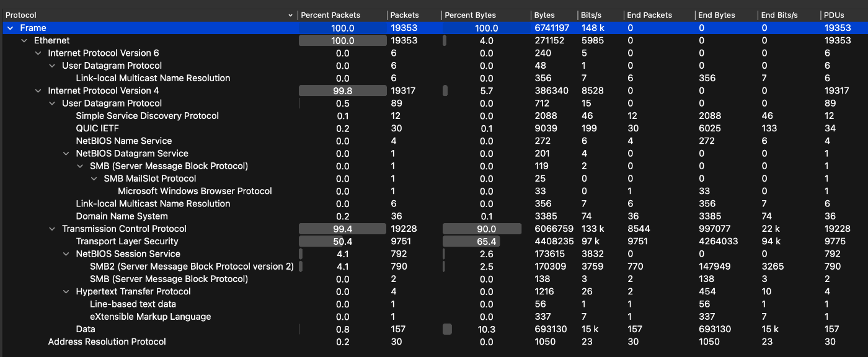Collapse Hypertext Transfer Protocol node
This screenshot has height=357, width=868.
[66, 291]
